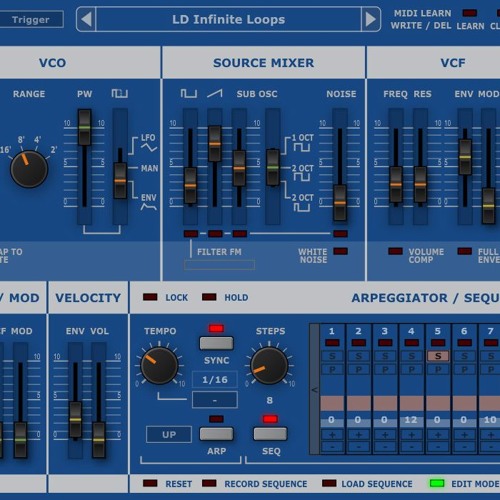Image resolution: width=500 pixels, height=500 pixels.
Task: Click the SEQ button
Action: pos(270,434)
